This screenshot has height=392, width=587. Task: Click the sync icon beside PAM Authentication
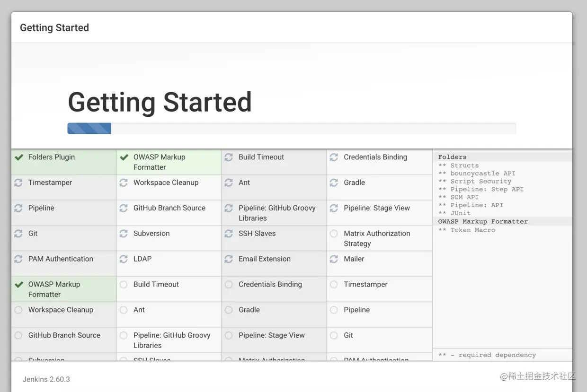click(x=18, y=259)
